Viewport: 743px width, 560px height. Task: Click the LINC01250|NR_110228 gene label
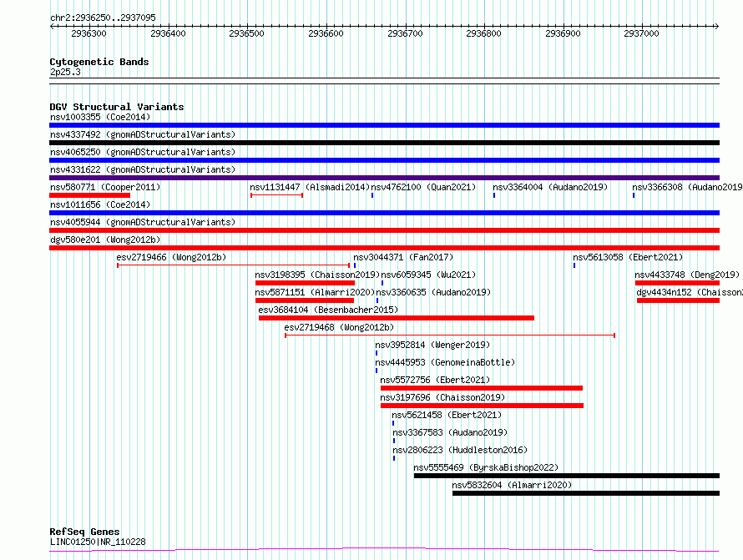pyautogui.click(x=98, y=542)
